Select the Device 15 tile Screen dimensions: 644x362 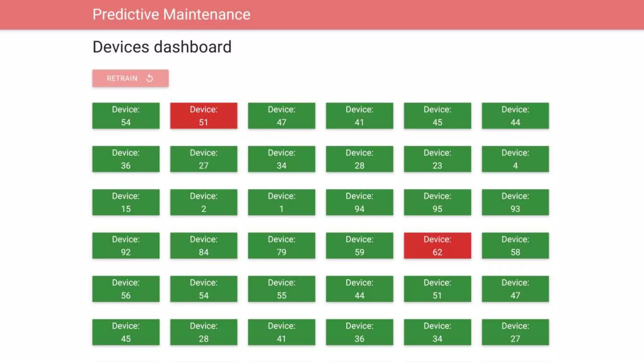click(126, 202)
